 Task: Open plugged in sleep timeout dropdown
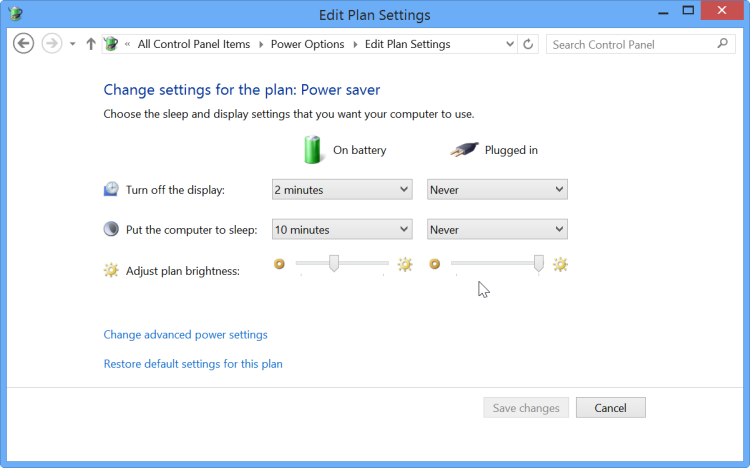click(497, 229)
